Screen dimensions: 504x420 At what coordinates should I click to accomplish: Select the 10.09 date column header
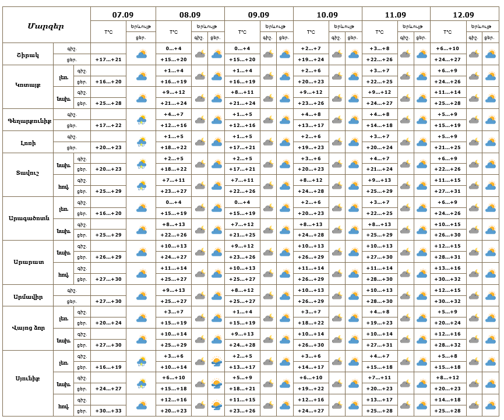pyautogui.click(x=327, y=15)
